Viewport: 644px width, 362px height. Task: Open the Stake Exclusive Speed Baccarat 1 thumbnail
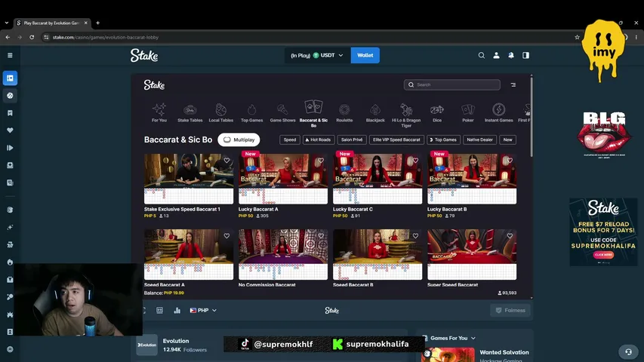[x=189, y=179]
